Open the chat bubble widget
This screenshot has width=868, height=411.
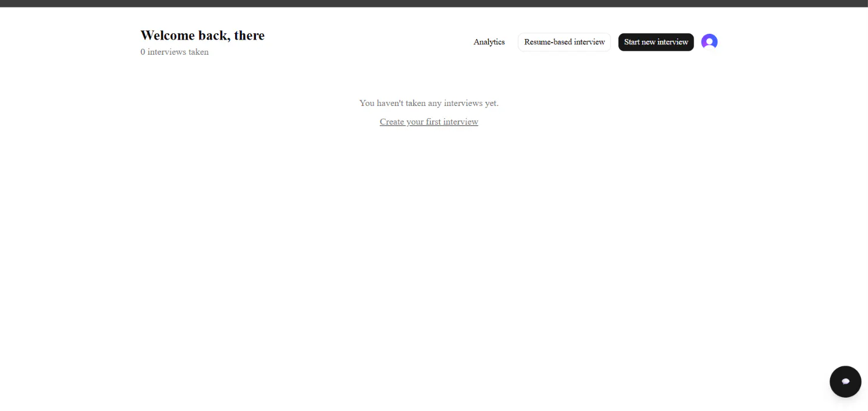(x=845, y=381)
